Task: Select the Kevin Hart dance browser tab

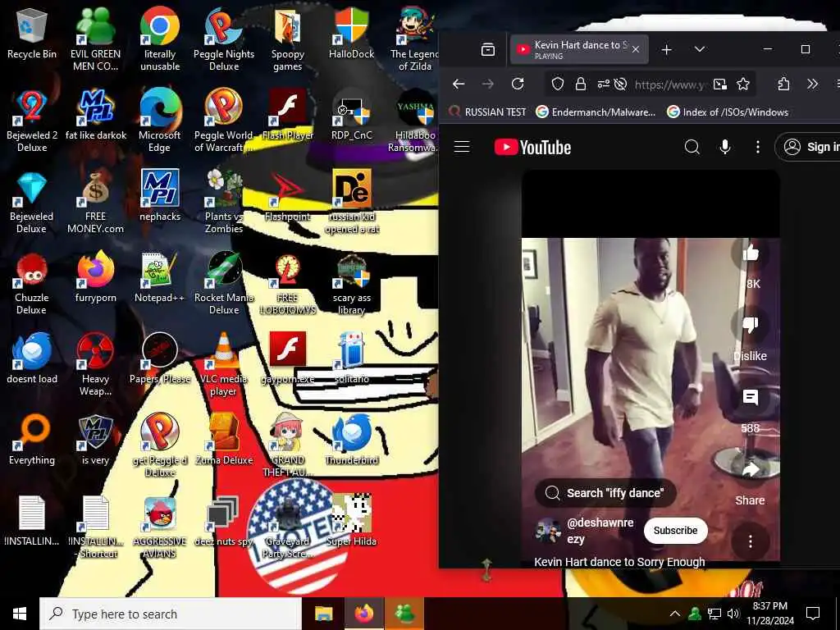Action: click(x=578, y=49)
